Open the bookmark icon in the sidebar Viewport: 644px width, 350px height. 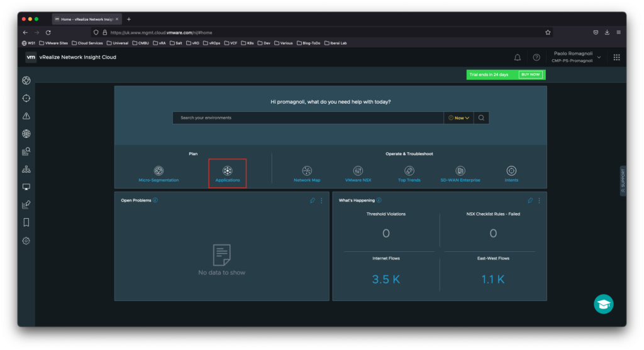[x=26, y=222]
